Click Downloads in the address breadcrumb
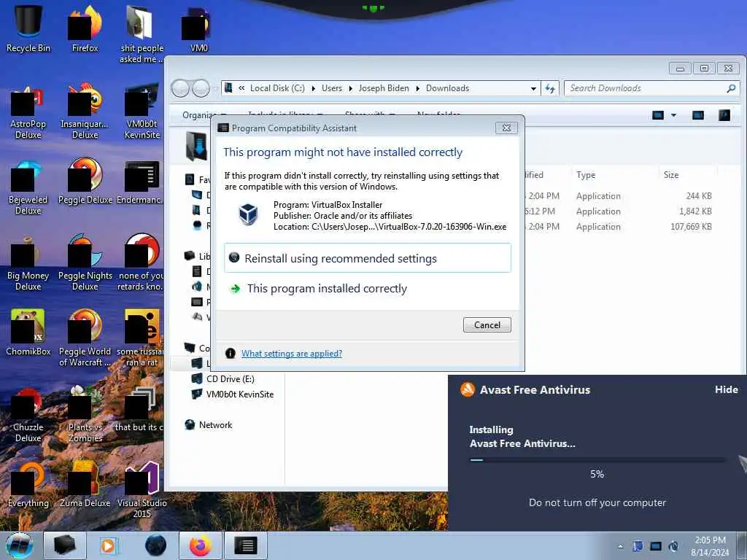Screen dimensions: 747x560 (x=447, y=88)
